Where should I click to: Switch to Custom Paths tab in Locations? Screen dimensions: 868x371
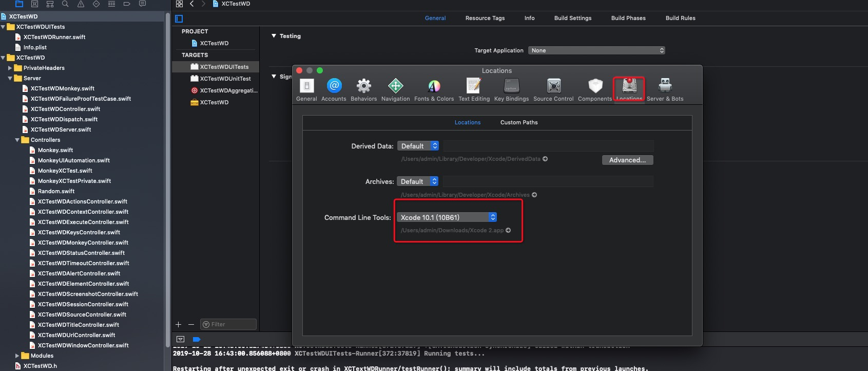519,122
